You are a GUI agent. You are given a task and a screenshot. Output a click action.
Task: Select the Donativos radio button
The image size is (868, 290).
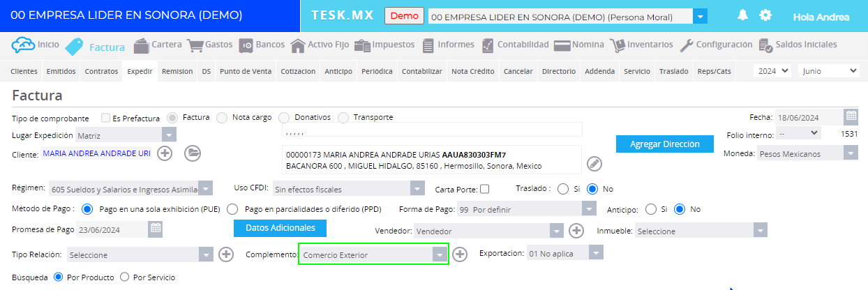[284, 118]
